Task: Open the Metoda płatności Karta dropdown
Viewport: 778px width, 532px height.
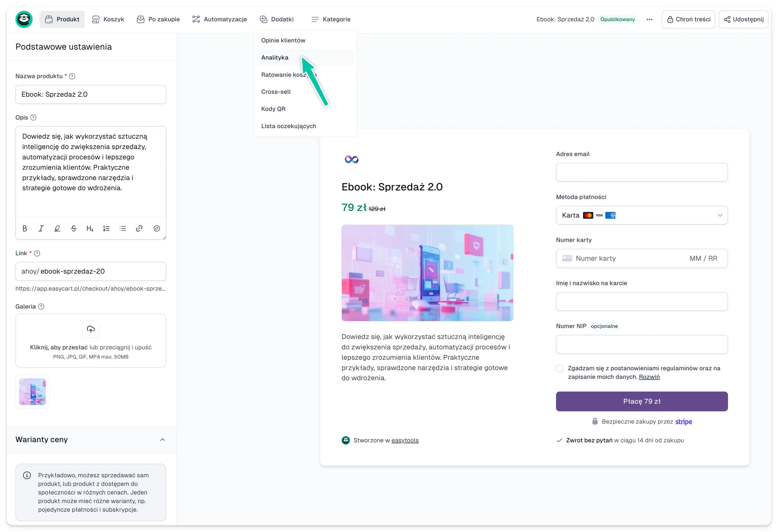Action: tap(642, 215)
